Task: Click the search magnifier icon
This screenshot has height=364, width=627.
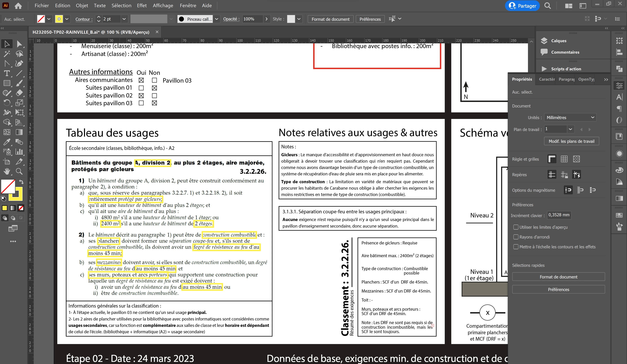Action: pos(547,6)
